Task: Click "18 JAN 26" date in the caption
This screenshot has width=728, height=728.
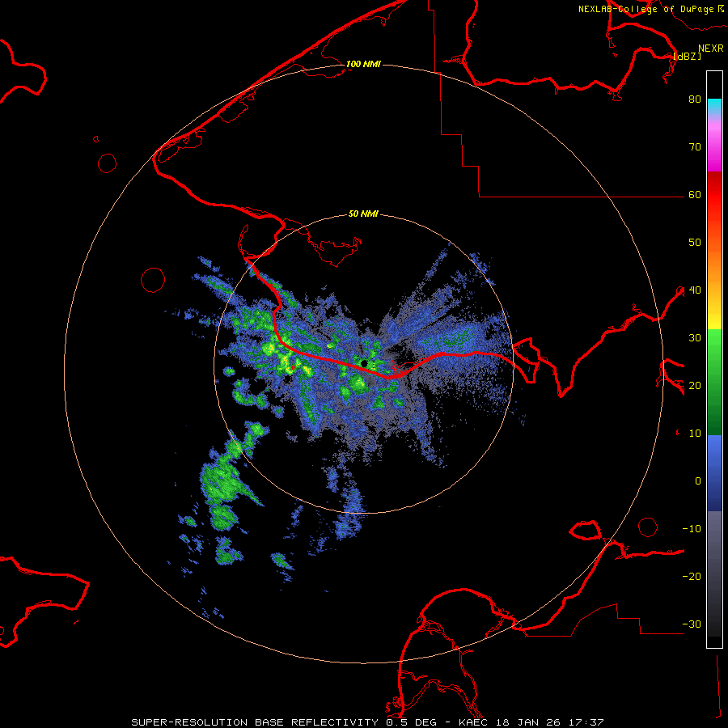Action: (x=527, y=722)
